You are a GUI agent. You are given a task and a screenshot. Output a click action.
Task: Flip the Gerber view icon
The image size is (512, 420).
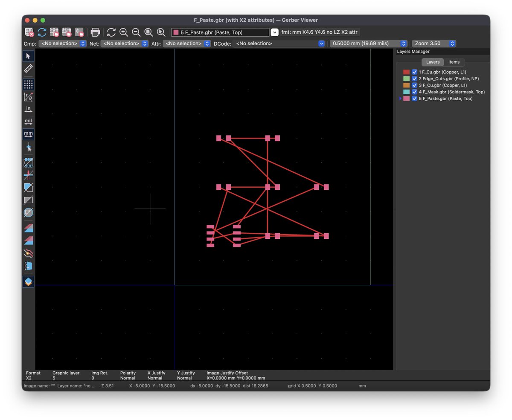(29, 266)
